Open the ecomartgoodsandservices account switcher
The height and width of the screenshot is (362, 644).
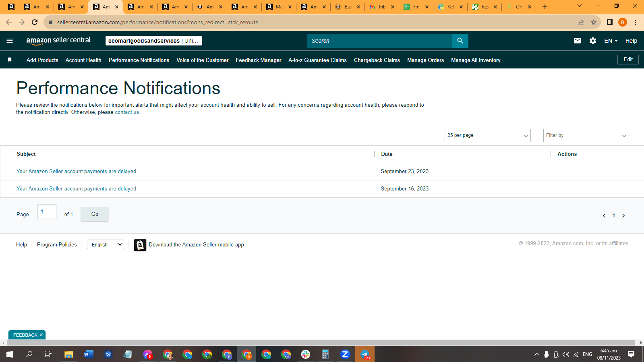click(153, 41)
